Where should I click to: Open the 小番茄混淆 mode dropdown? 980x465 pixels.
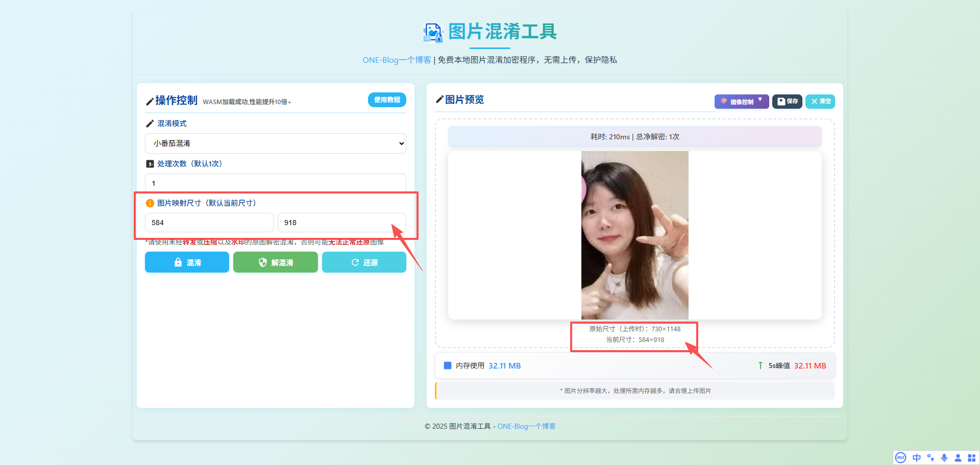[276, 143]
